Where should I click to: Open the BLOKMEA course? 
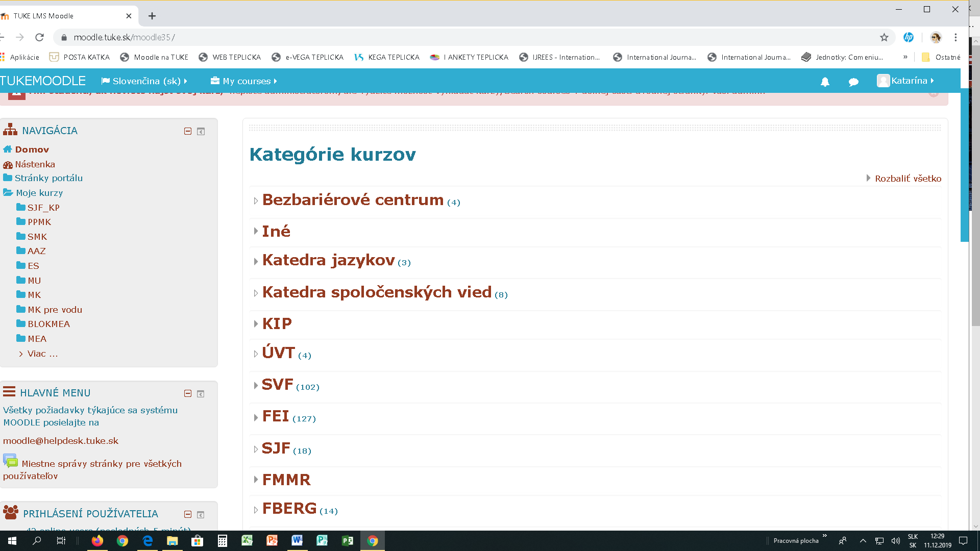pos(48,324)
